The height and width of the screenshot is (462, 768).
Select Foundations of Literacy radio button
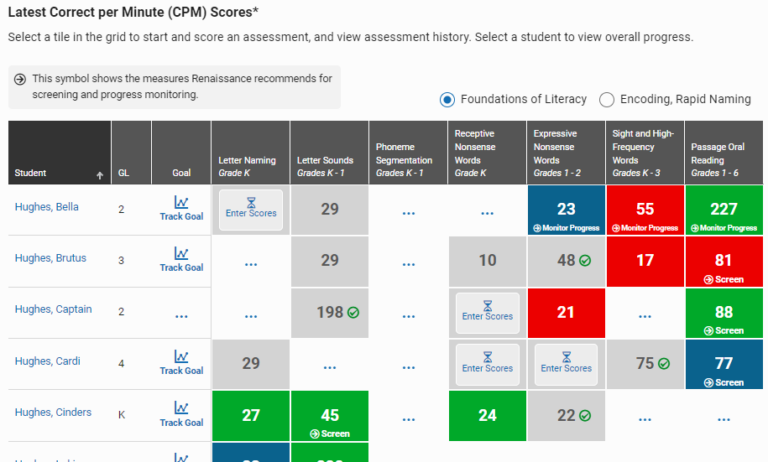(x=447, y=99)
